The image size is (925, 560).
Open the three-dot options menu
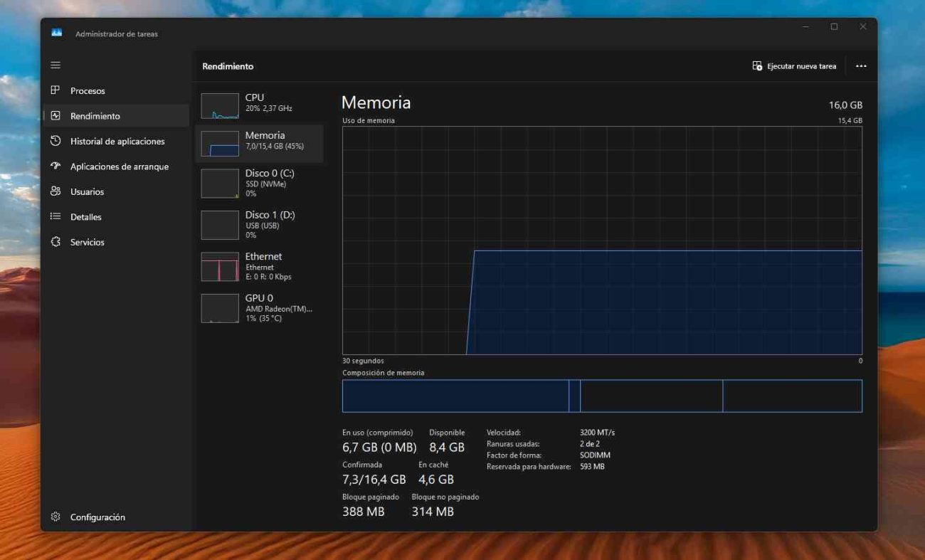pos(861,65)
